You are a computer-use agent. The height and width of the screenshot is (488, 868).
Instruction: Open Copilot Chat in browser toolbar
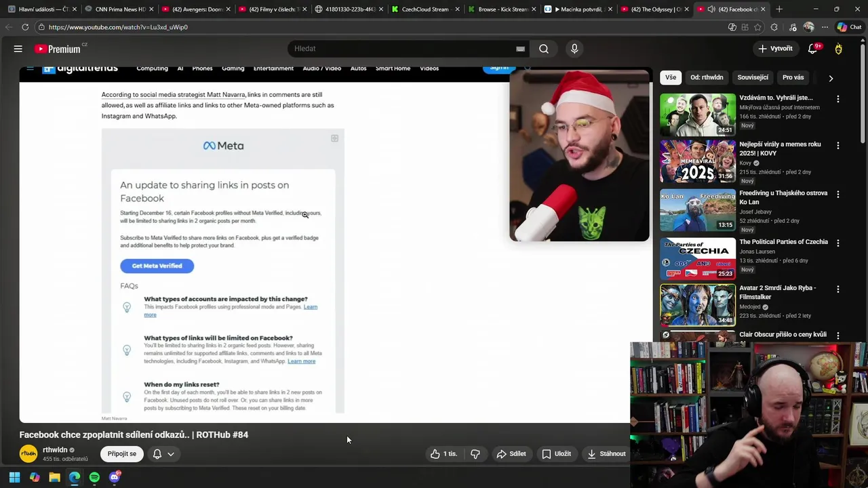pos(848,27)
